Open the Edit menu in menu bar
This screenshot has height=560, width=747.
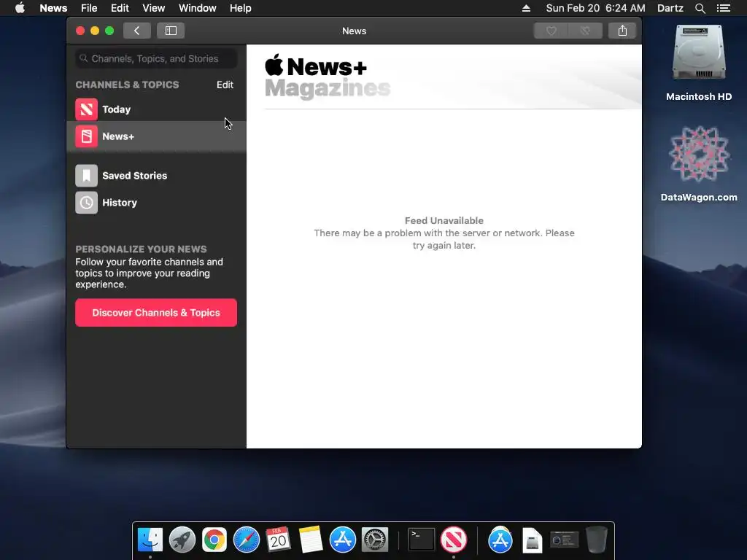coord(120,8)
